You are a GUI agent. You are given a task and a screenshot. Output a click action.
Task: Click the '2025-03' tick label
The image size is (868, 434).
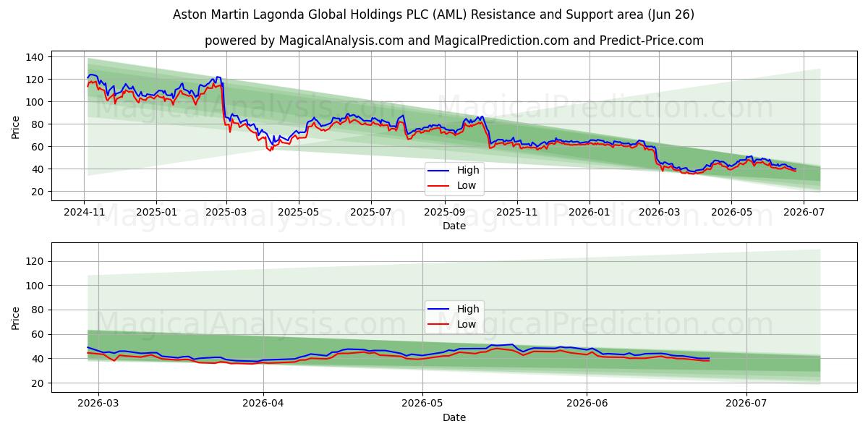click(226, 213)
